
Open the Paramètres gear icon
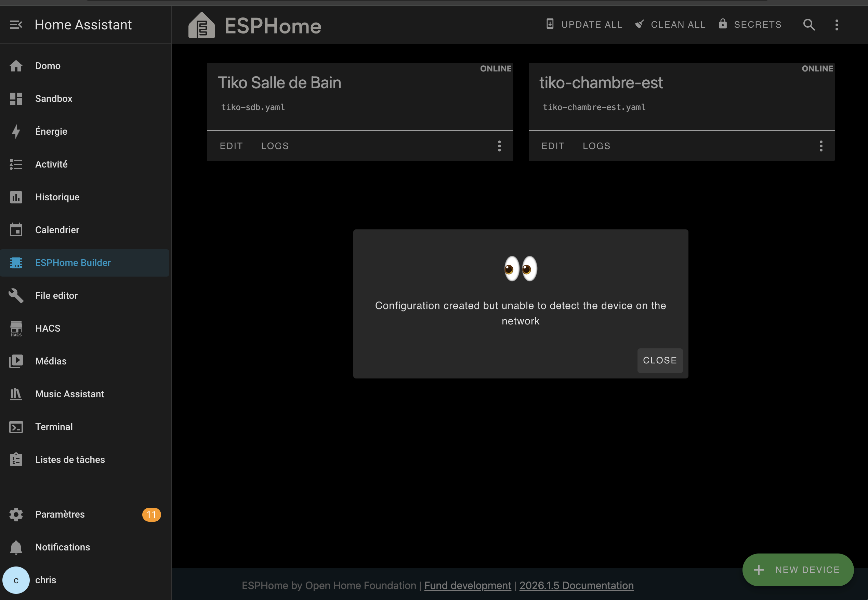pyautogui.click(x=16, y=514)
